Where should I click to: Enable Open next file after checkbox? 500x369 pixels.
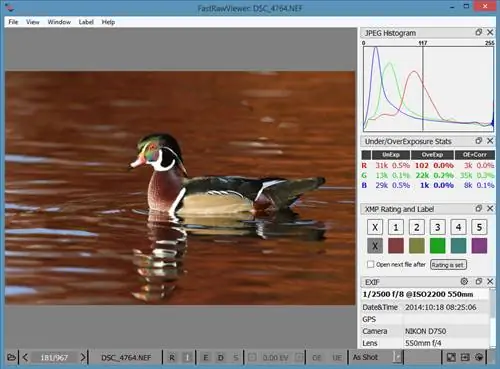tap(370, 264)
